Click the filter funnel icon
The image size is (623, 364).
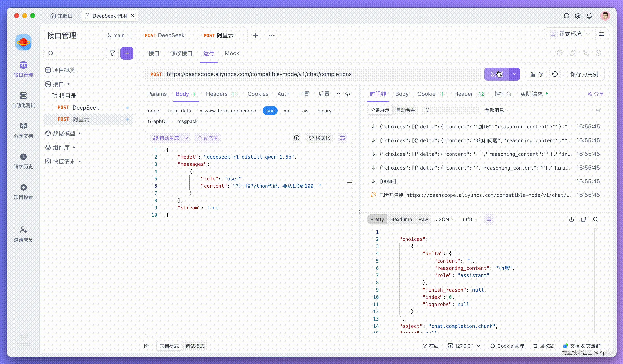pyautogui.click(x=112, y=53)
